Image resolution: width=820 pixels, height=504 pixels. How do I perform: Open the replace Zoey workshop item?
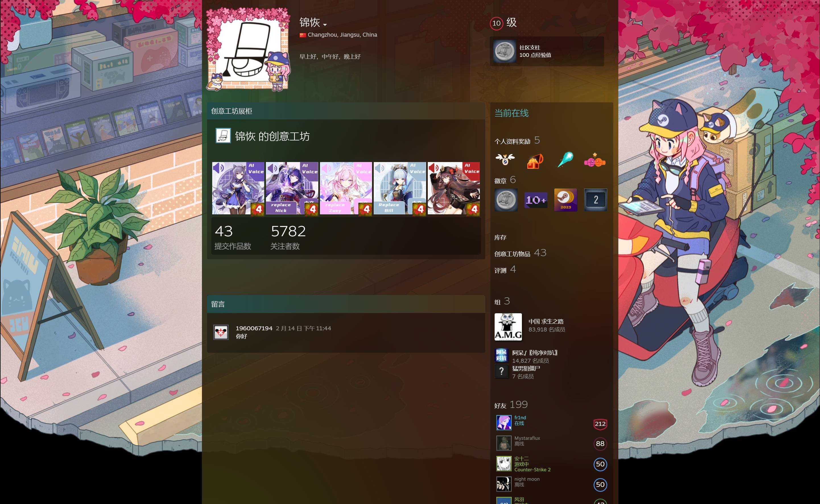346,188
